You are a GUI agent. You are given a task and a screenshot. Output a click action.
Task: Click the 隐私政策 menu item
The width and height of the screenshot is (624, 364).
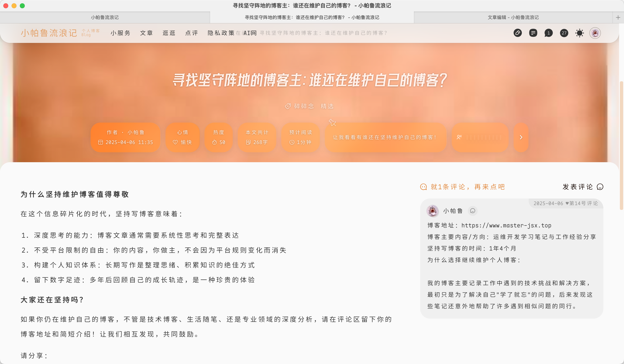221,33
